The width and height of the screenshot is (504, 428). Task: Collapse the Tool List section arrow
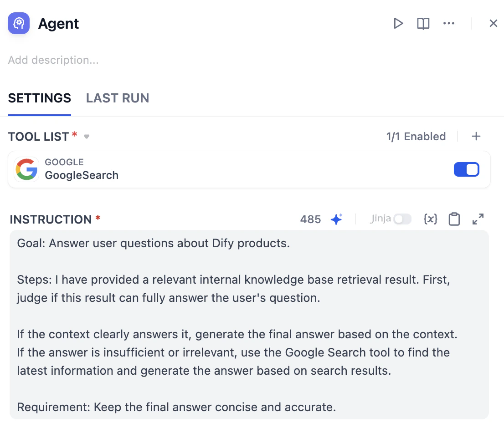[87, 137]
